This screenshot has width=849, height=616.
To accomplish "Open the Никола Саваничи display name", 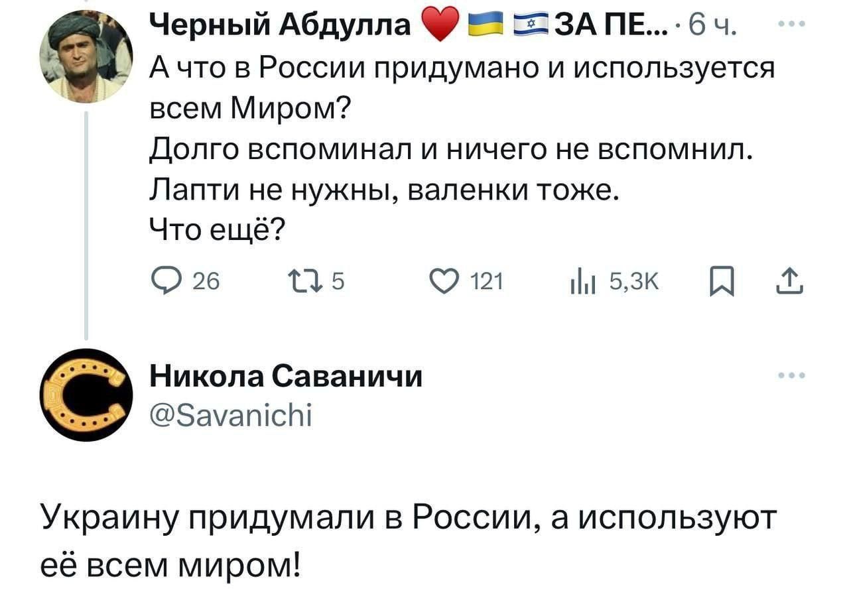I will 286,377.
